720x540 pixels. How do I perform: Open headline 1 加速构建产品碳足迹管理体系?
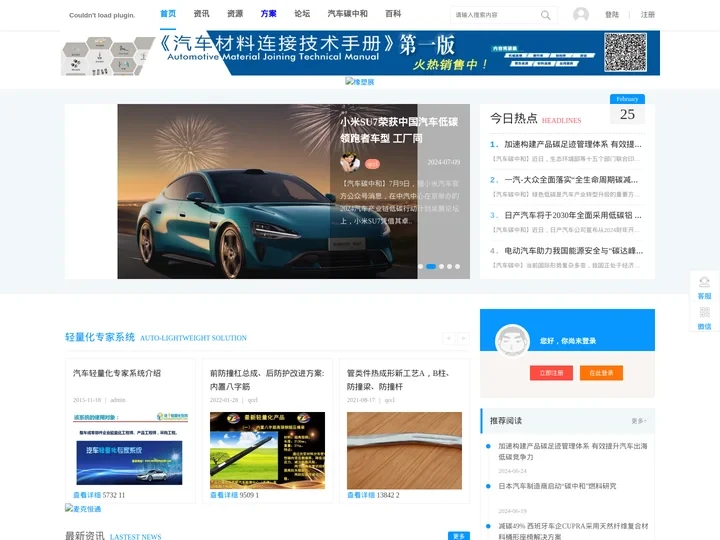[x=572, y=144]
